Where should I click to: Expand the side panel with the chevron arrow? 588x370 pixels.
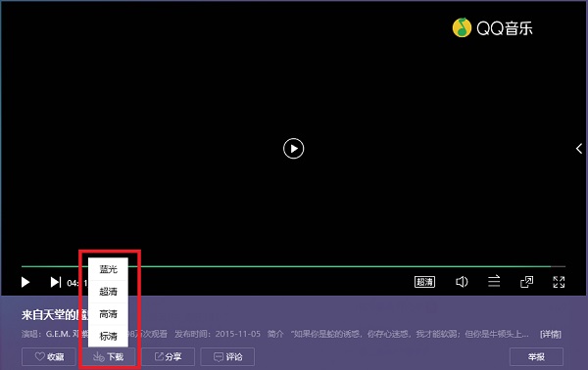pyautogui.click(x=579, y=149)
